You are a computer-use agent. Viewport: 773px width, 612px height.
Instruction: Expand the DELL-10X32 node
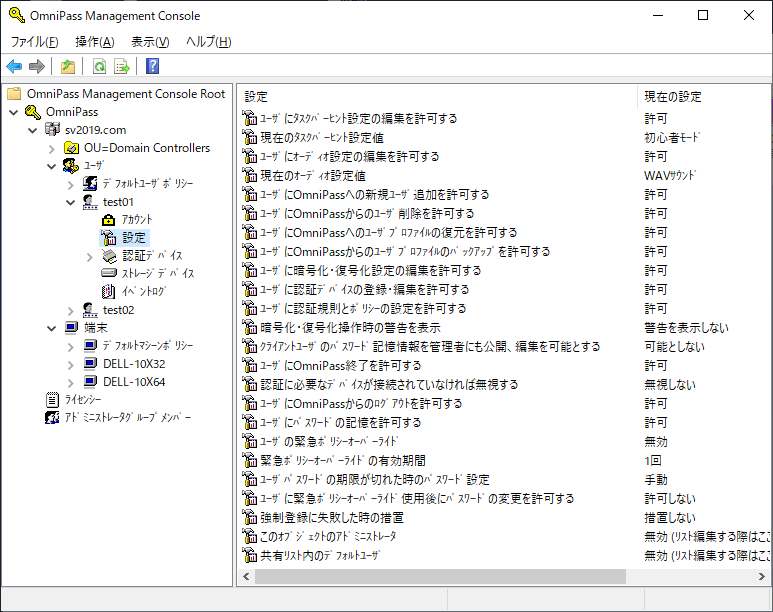pyautogui.click(x=70, y=364)
